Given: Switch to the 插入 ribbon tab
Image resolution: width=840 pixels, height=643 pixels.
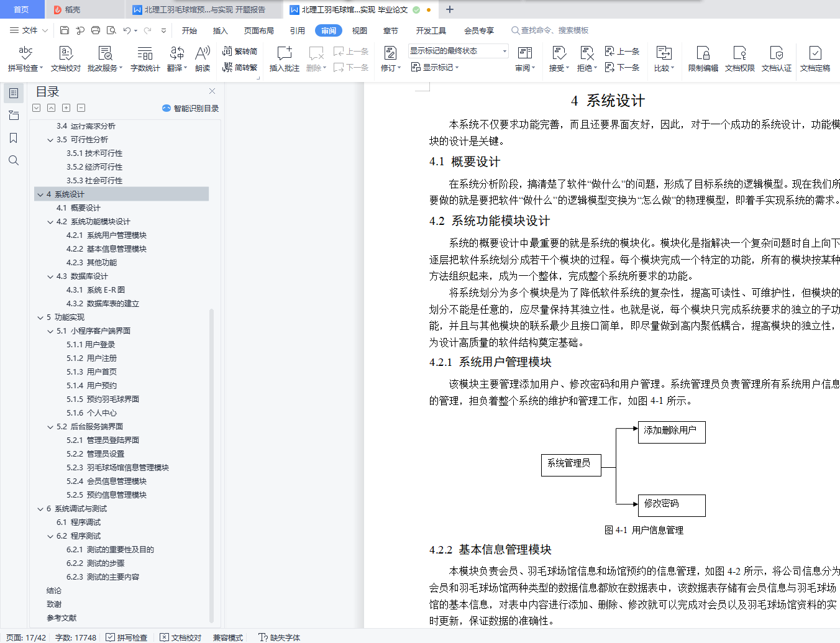Looking at the screenshot, I should pos(221,30).
